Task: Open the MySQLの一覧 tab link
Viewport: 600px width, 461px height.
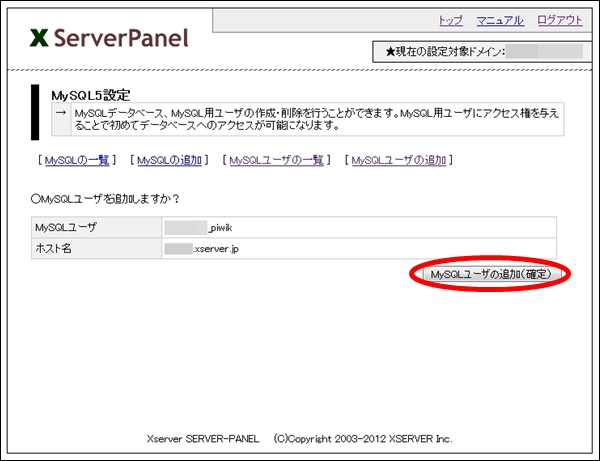Action: 77,160
